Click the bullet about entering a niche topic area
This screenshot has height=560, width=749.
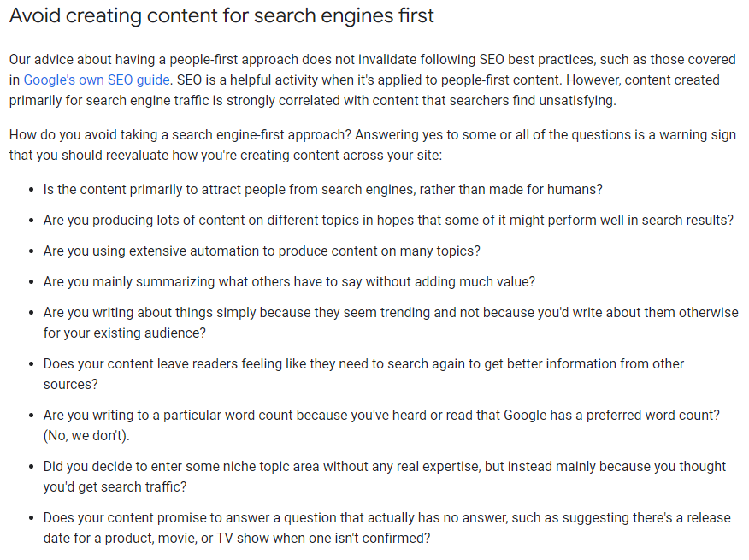[384, 467]
